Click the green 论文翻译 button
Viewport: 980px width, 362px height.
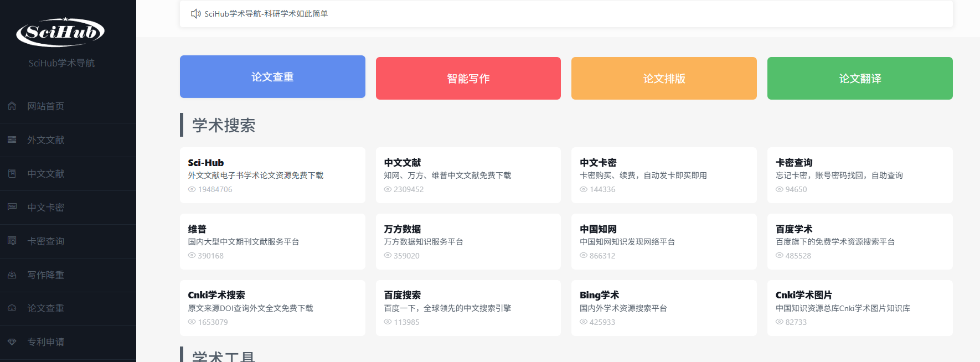point(860,79)
